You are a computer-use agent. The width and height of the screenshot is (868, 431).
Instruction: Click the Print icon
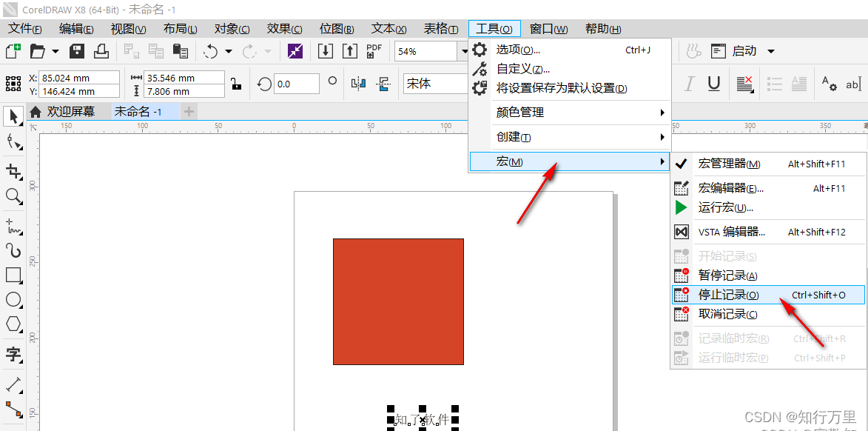pos(101,52)
